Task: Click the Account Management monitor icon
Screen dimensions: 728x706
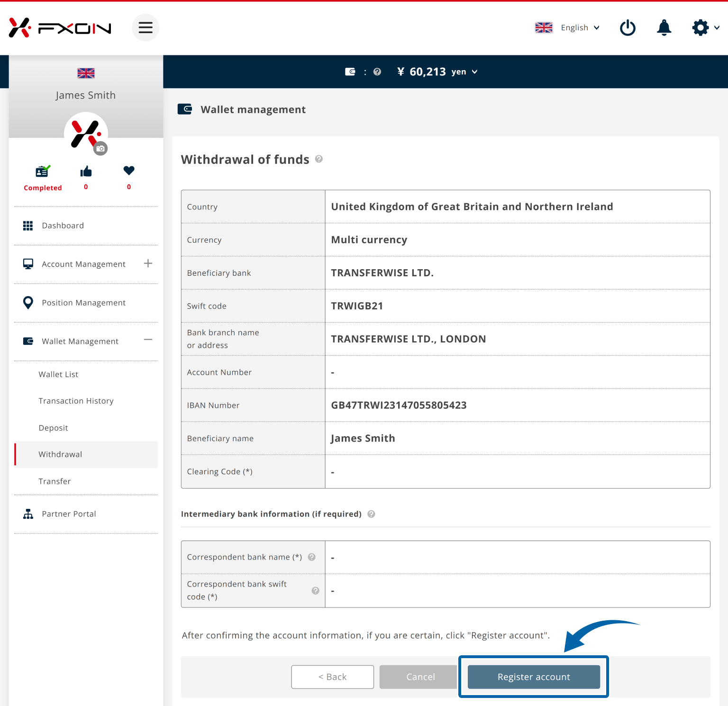Action: tap(28, 264)
